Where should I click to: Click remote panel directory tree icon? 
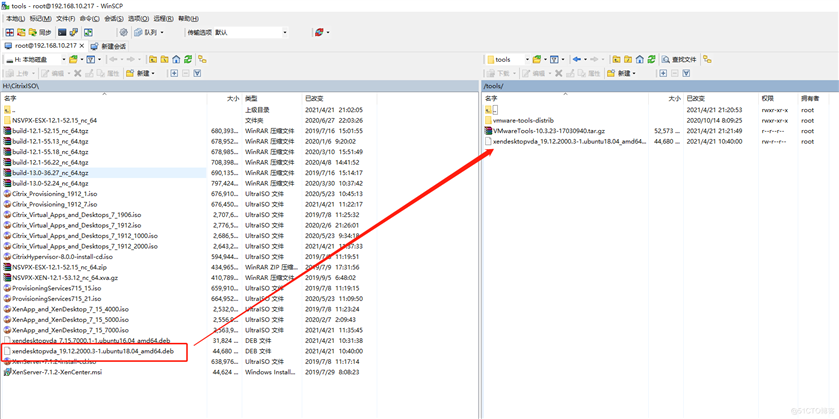(708, 59)
